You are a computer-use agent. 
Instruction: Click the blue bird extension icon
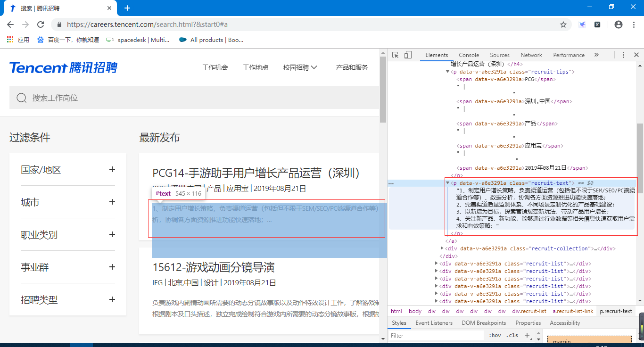[583, 25]
